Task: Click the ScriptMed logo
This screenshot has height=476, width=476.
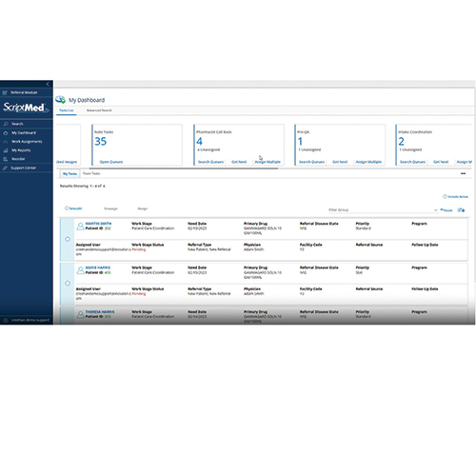Action: click(x=26, y=108)
